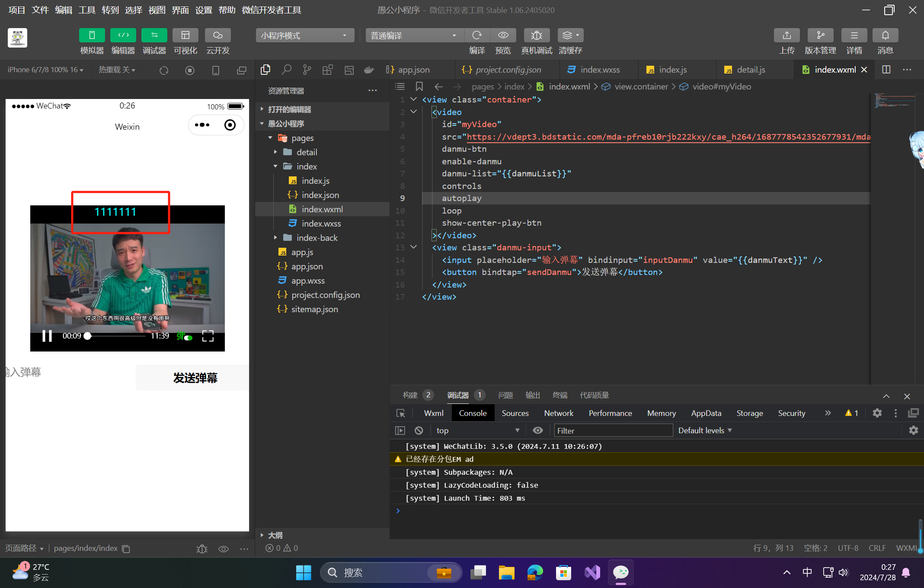This screenshot has width=924, height=588.
Task: Open the index.js editor tab
Action: coord(672,70)
